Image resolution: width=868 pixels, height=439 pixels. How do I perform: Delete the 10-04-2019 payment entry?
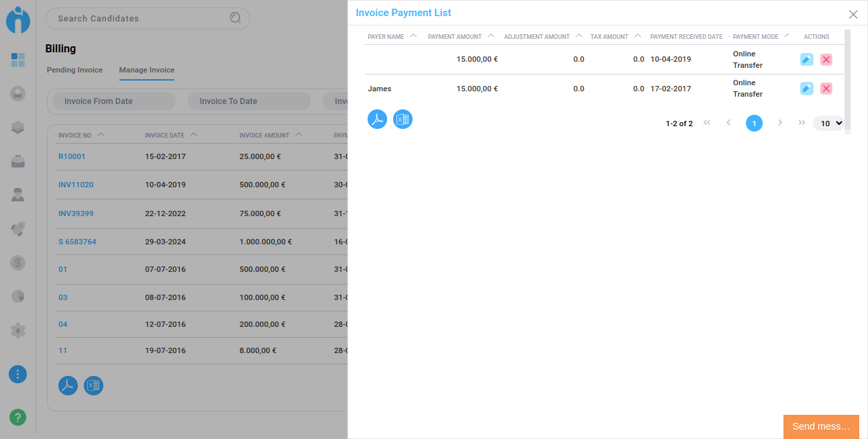point(826,60)
